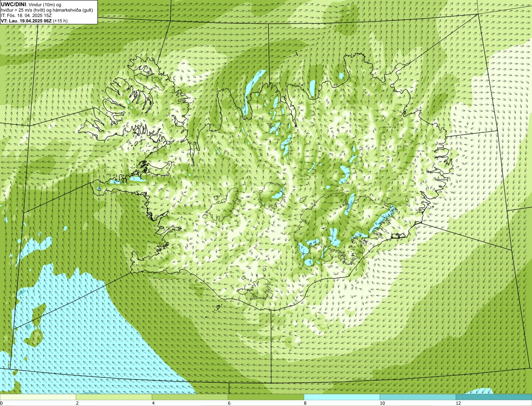Click the 'IT: Fös. 18. 04. 2025 15Z' line
This screenshot has height=406, width=532.
26,15
